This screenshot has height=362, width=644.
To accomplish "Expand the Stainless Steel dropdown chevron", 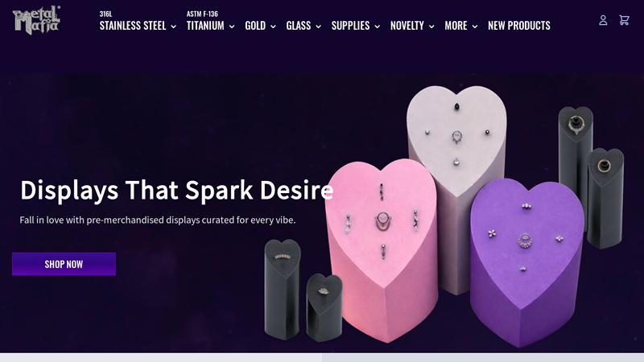I will click(x=173, y=27).
